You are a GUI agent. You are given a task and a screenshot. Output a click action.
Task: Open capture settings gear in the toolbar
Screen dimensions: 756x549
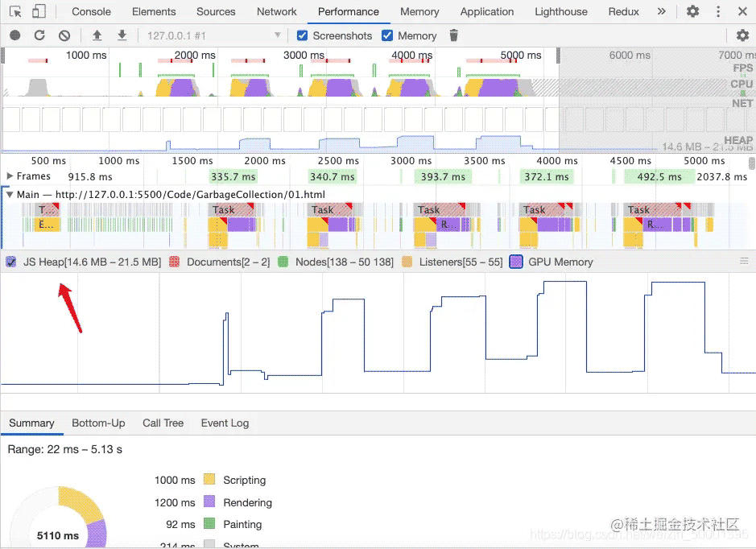742,35
